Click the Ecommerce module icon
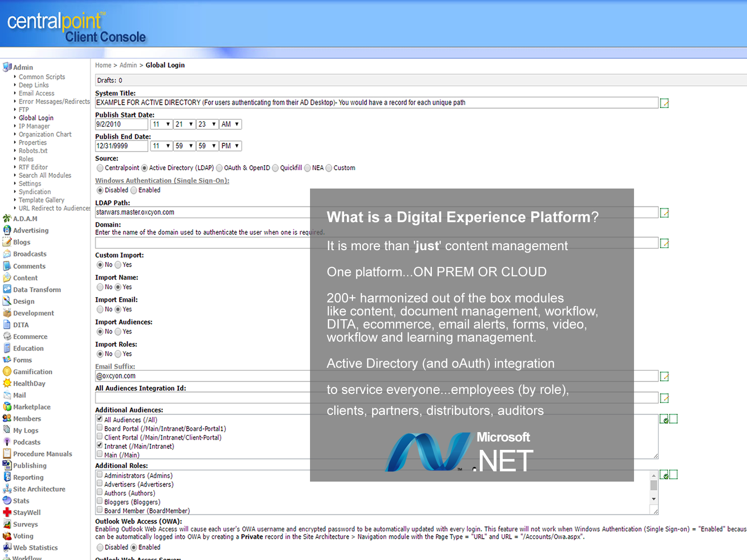This screenshot has height=560, width=747. click(x=7, y=336)
